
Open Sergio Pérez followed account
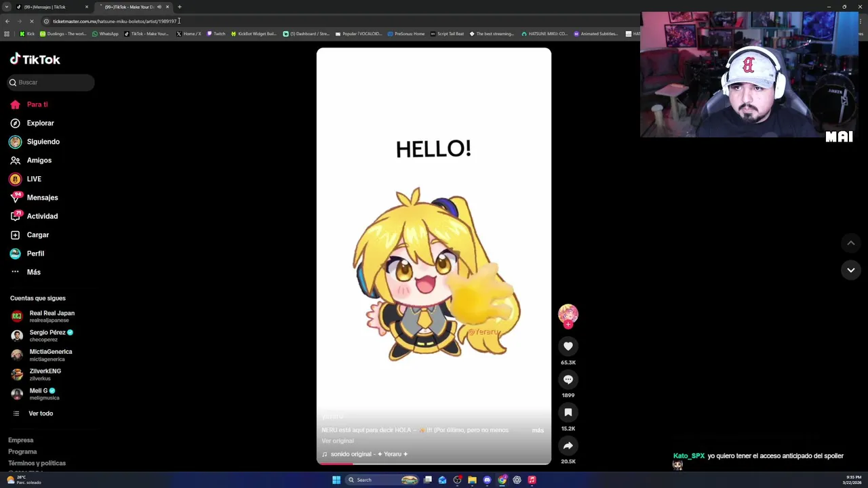click(42, 335)
